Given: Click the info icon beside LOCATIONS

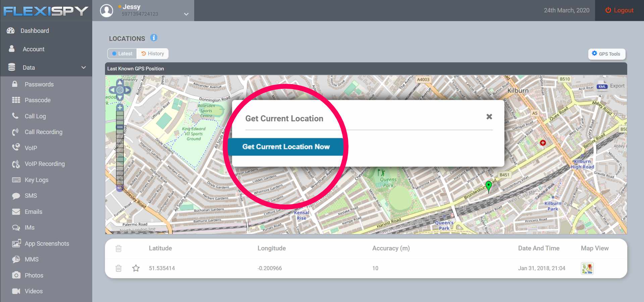Looking at the screenshot, I should pos(154,38).
